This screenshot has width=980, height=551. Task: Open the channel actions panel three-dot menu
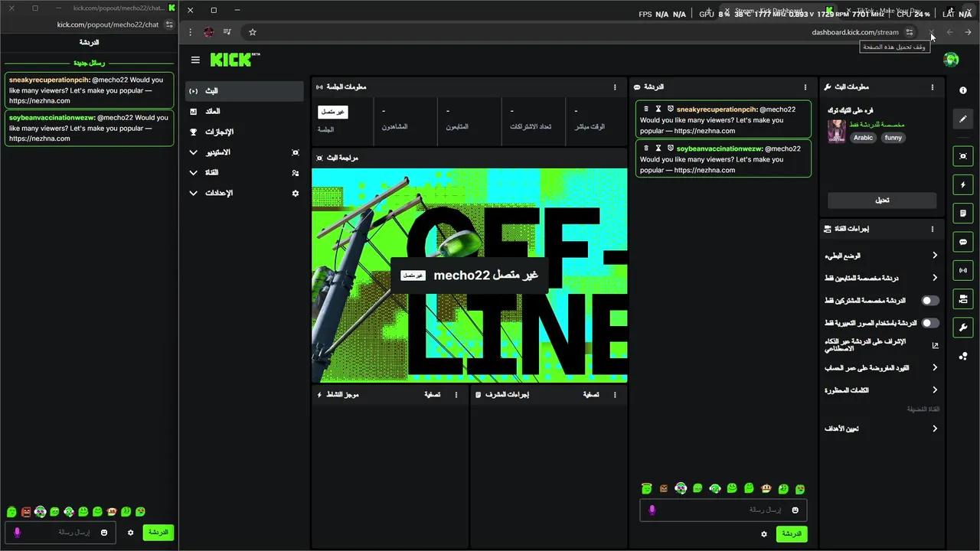click(932, 229)
